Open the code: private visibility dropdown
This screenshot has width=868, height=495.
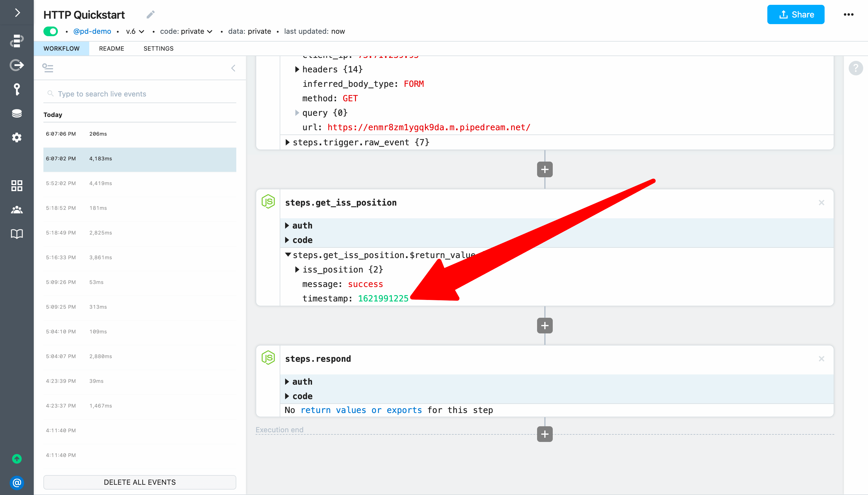(x=186, y=31)
